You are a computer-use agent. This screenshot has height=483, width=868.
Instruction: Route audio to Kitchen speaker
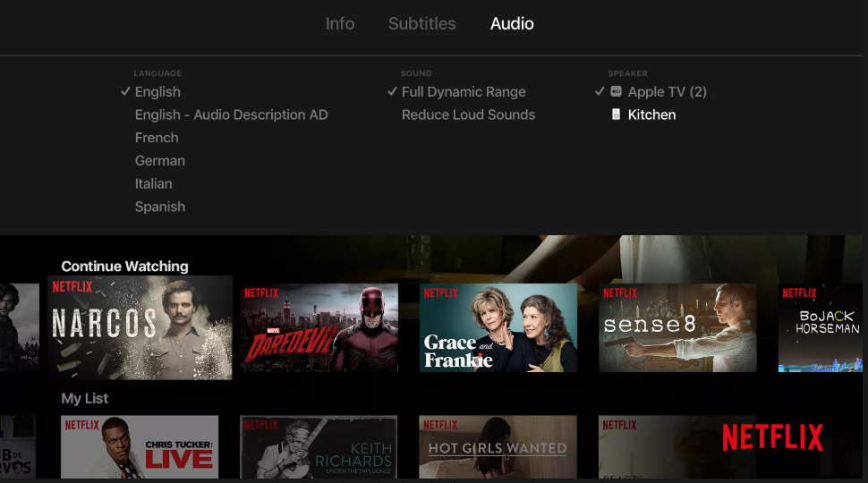[651, 115]
